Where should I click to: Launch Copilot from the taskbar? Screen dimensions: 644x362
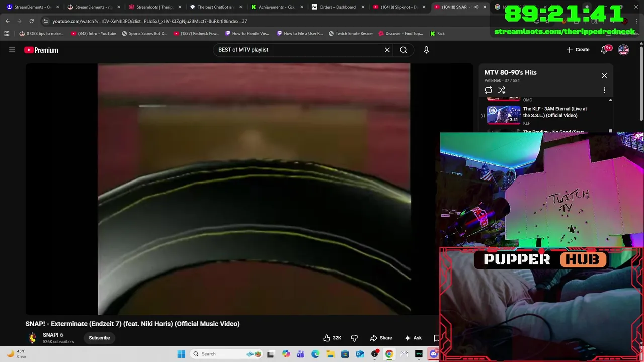tap(286, 354)
